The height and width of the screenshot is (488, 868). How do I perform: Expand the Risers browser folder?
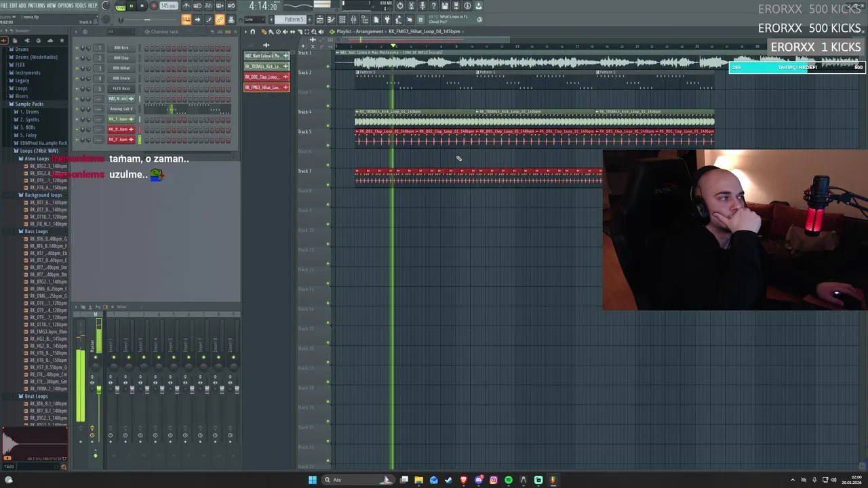point(21,96)
